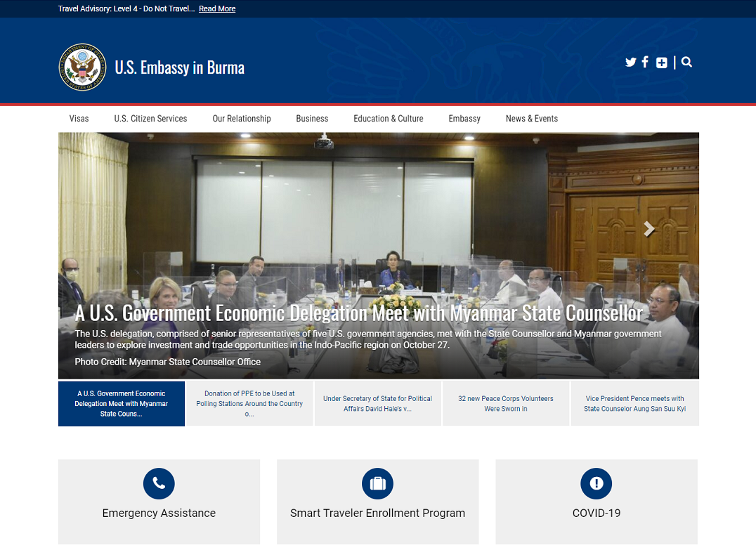
Task: Open the COVID-19 information card
Action: [597, 502]
